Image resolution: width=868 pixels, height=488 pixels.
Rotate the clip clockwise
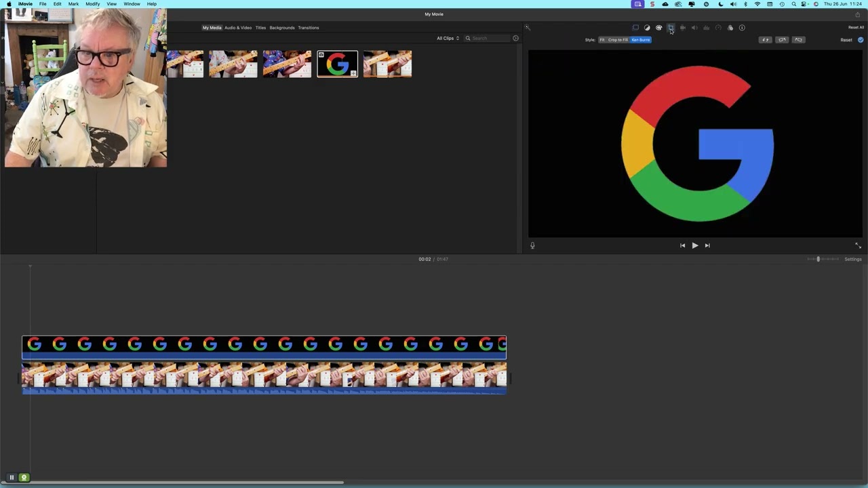[x=798, y=40]
